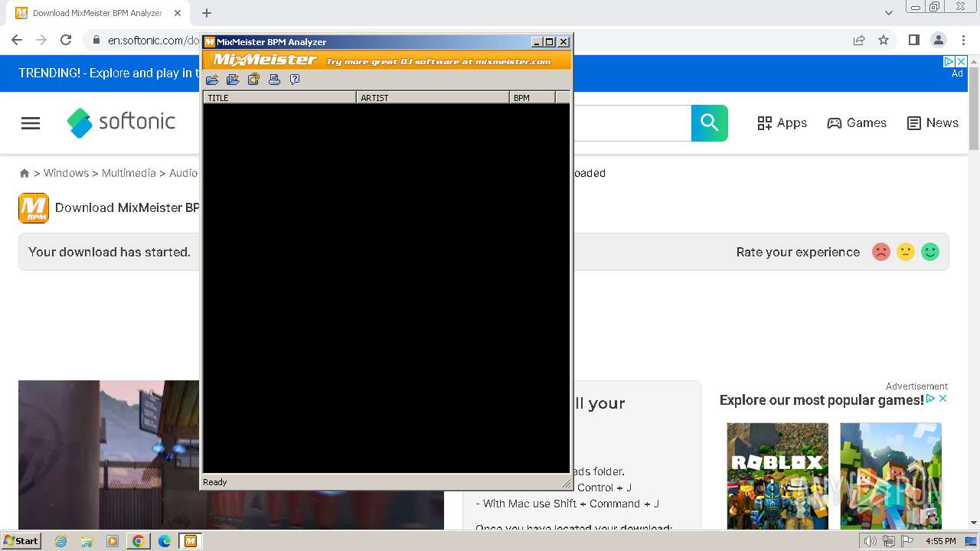980x551 pixels.
Task: Sort list by the BPM column header
Action: (532, 97)
